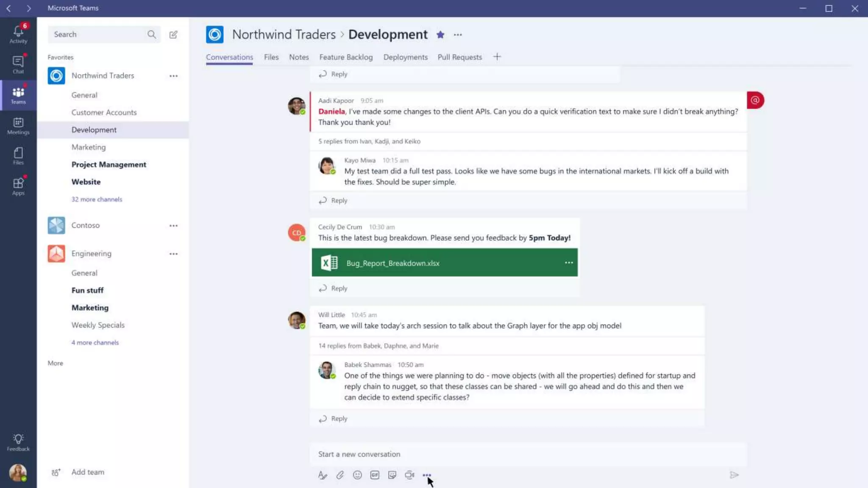Expand 4 more channels under Engineering
Image resolution: width=868 pixels, height=488 pixels.
[95, 342]
